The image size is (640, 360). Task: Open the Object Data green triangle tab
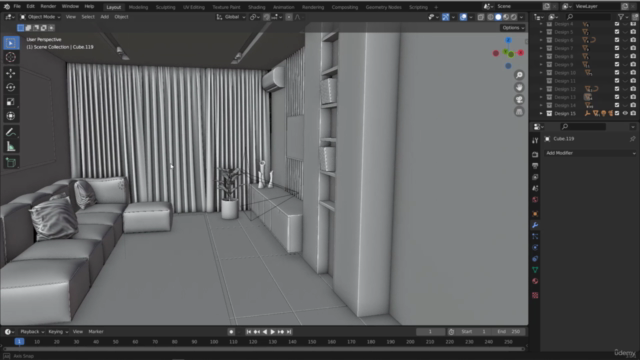tap(535, 270)
